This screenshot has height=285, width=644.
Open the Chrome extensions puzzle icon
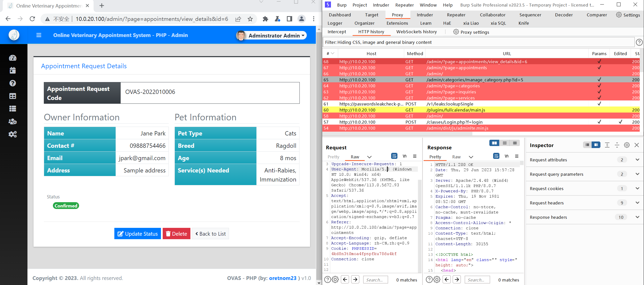tap(265, 19)
